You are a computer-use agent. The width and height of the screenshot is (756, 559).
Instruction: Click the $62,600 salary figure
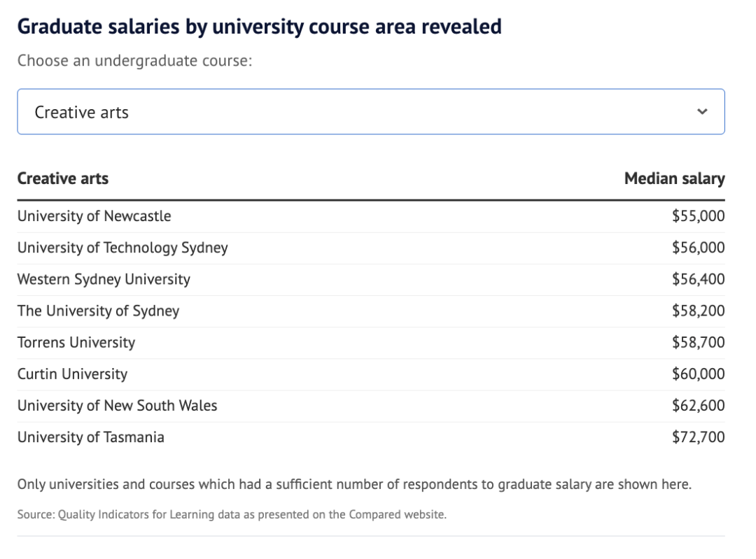pyautogui.click(x=698, y=405)
